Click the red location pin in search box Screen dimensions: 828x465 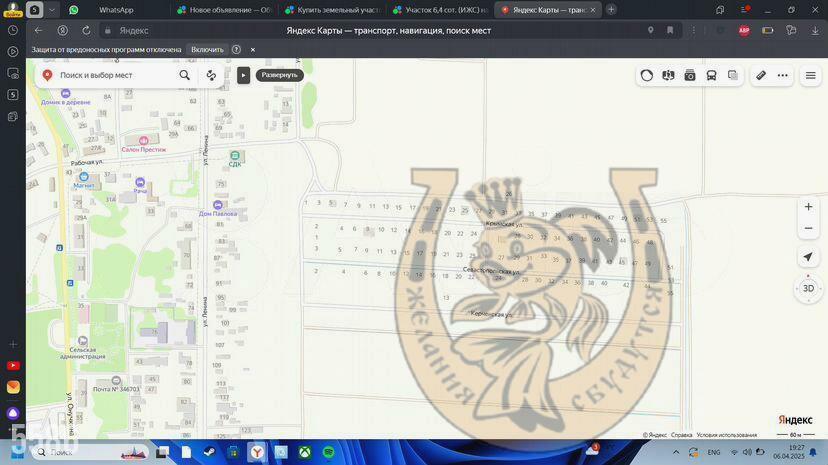coord(47,75)
